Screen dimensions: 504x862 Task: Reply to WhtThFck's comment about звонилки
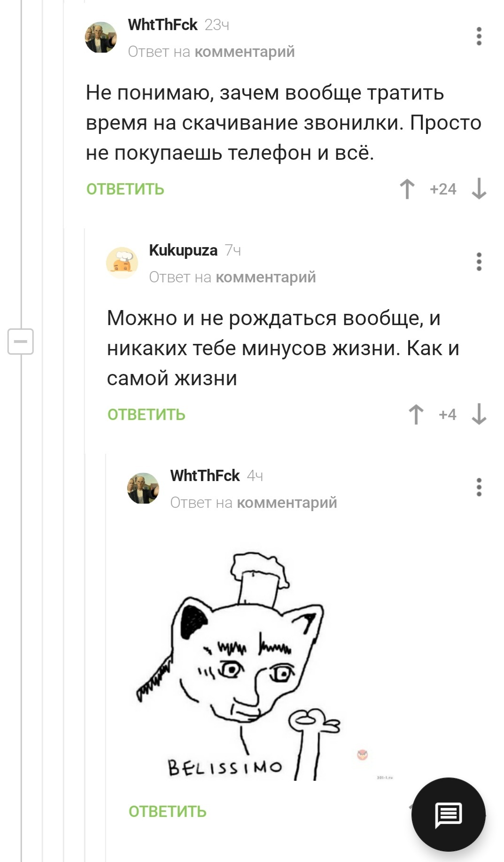(x=125, y=189)
